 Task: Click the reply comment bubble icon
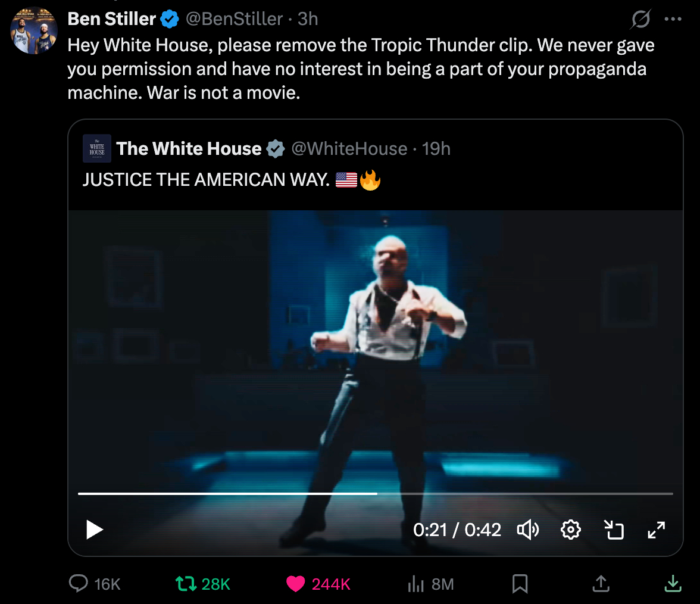79,584
